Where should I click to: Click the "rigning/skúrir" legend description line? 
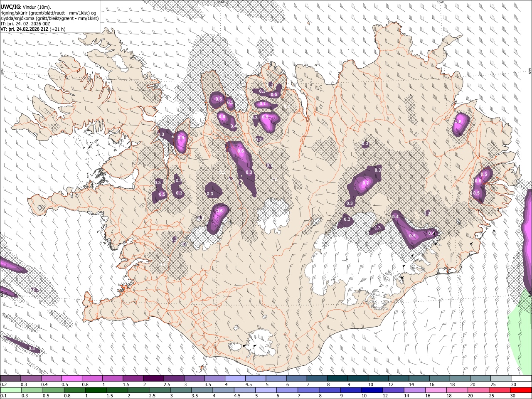[49, 12]
